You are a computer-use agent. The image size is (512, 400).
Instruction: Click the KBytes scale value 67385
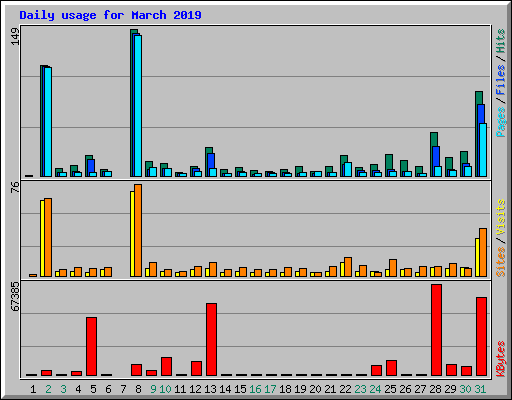[x=15, y=296]
